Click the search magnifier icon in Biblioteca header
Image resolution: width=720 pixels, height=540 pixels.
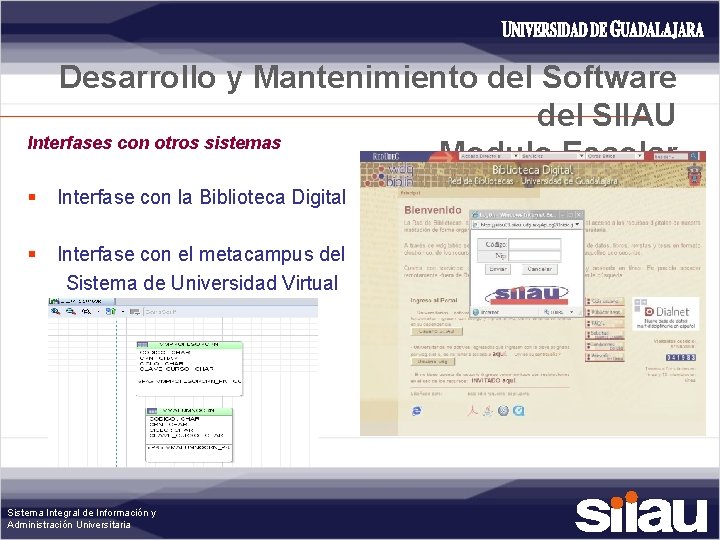[694, 156]
